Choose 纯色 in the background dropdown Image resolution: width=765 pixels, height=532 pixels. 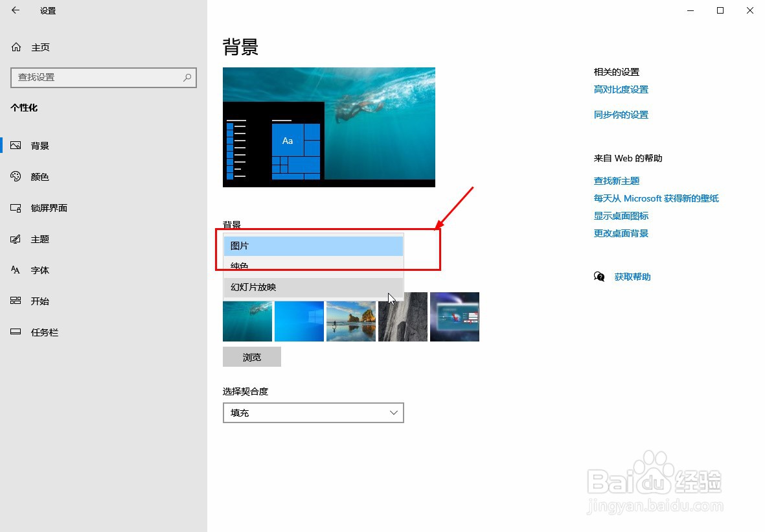click(314, 266)
